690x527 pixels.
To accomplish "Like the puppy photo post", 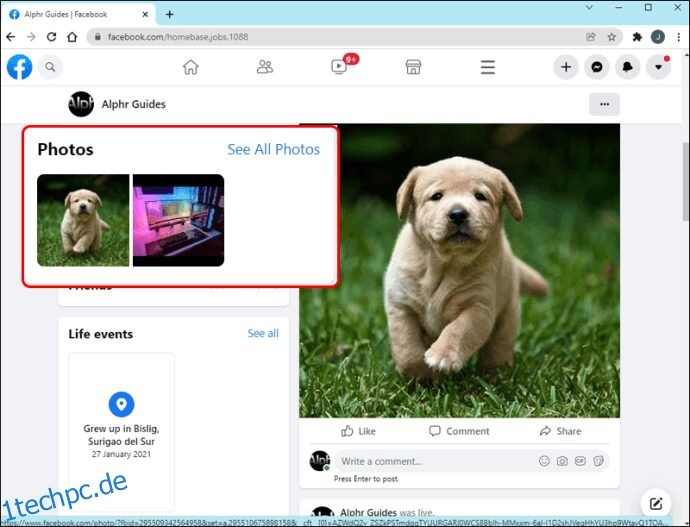I will click(x=358, y=431).
